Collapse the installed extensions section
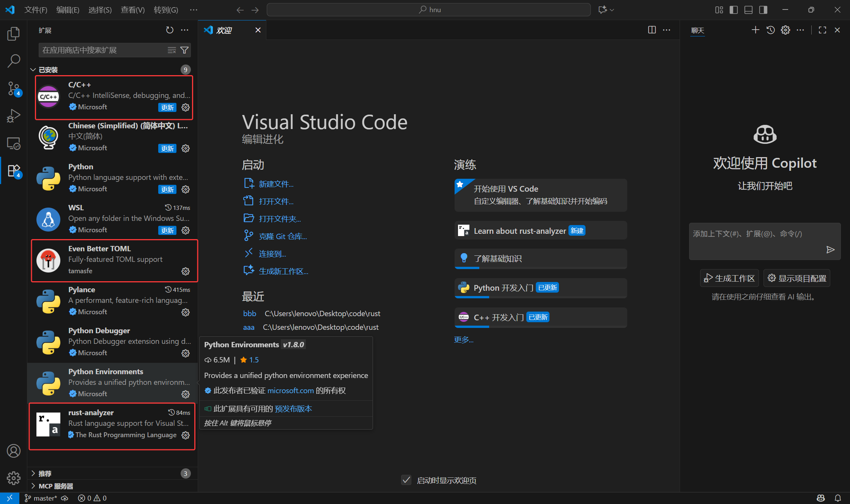 pos(33,70)
